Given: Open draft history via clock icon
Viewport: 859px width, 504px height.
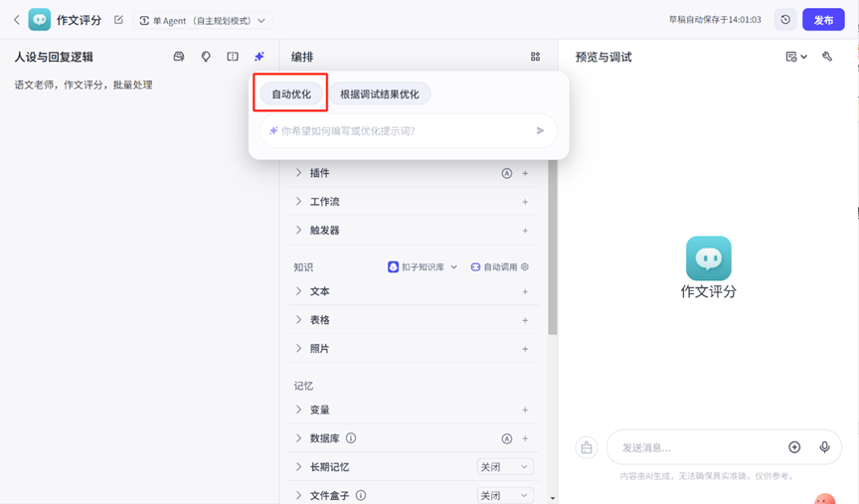Looking at the screenshot, I should pyautogui.click(x=785, y=20).
